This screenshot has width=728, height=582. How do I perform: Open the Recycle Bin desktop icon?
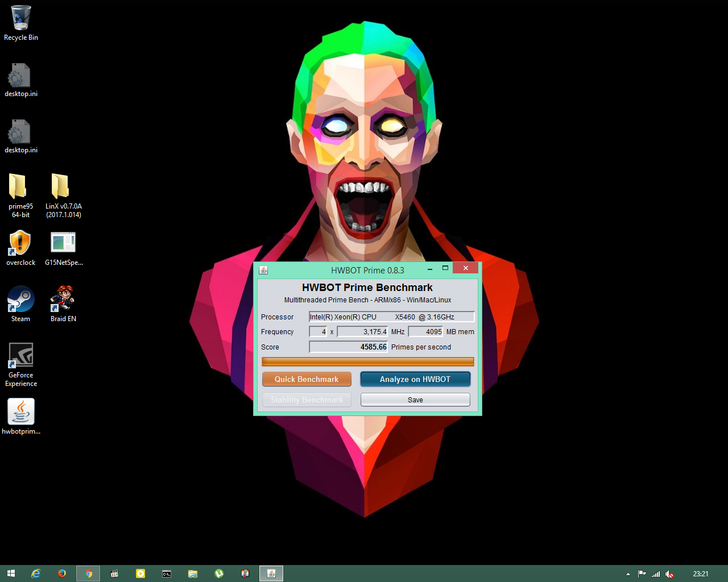coord(20,23)
